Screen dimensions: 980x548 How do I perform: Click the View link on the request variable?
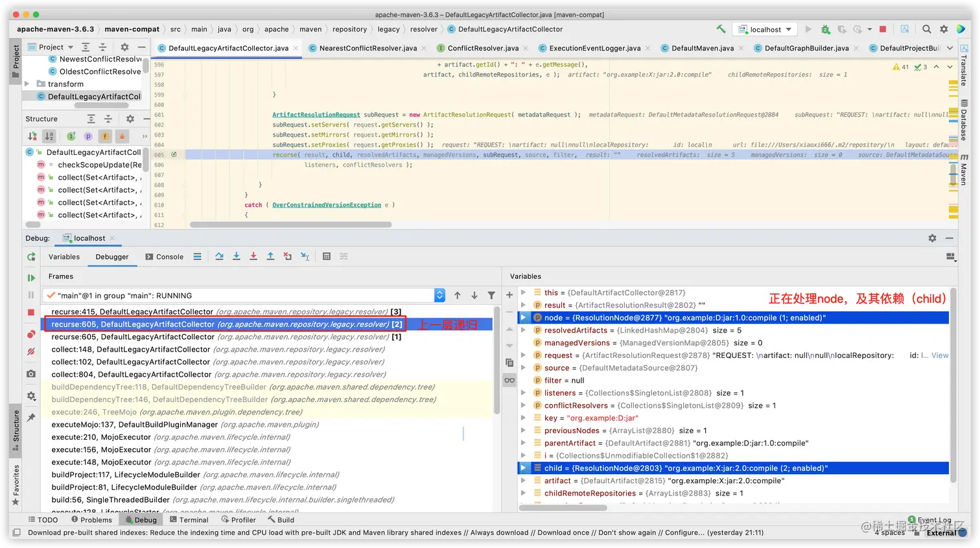coord(940,355)
